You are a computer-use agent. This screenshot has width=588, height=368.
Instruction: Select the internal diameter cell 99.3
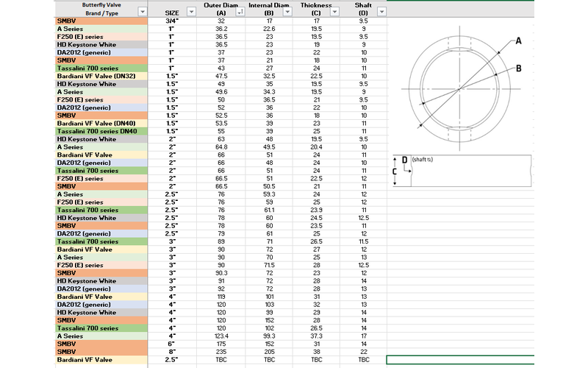tap(269, 336)
